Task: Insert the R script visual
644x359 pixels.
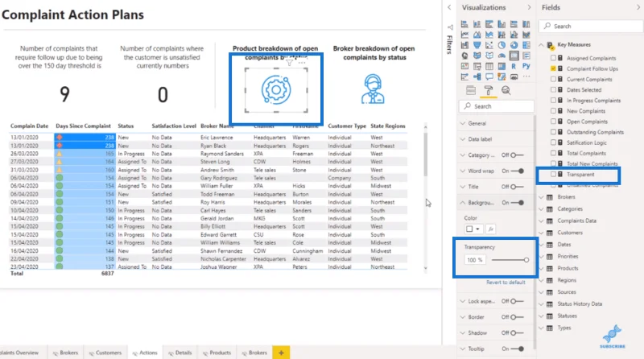Action: [514, 66]
